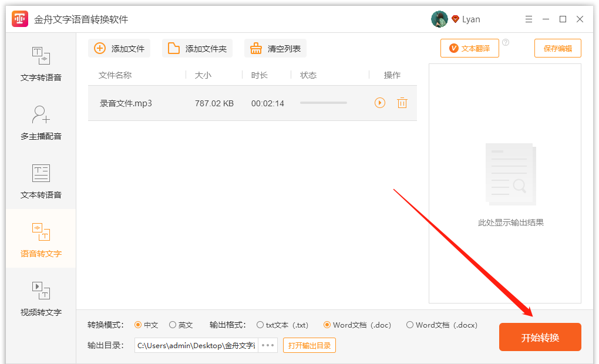Delete 录音文件.mp3 with the trash icon
The width and height of the screenshot is (599, 364).
point(402,103)
